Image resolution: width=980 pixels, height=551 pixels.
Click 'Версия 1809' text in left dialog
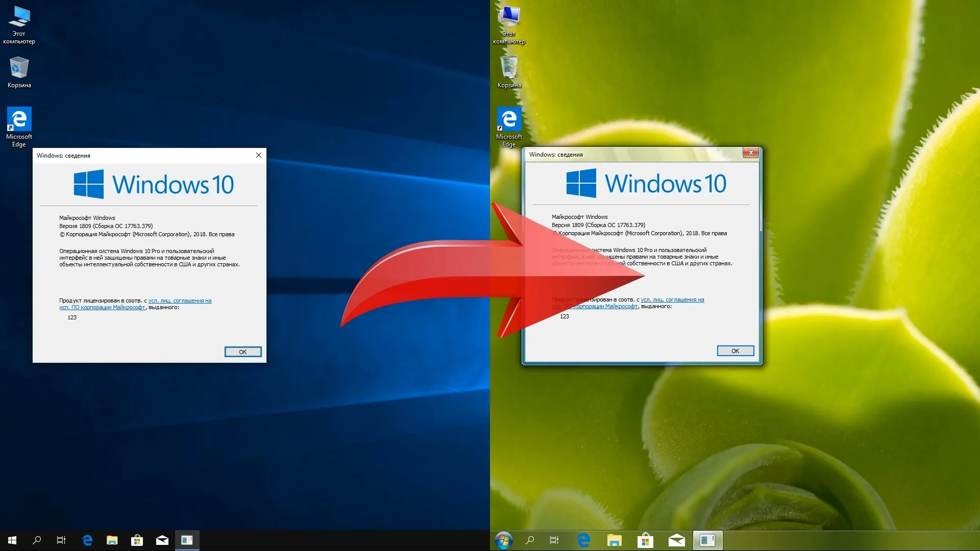pyautogui.click(x=75, y=226)
